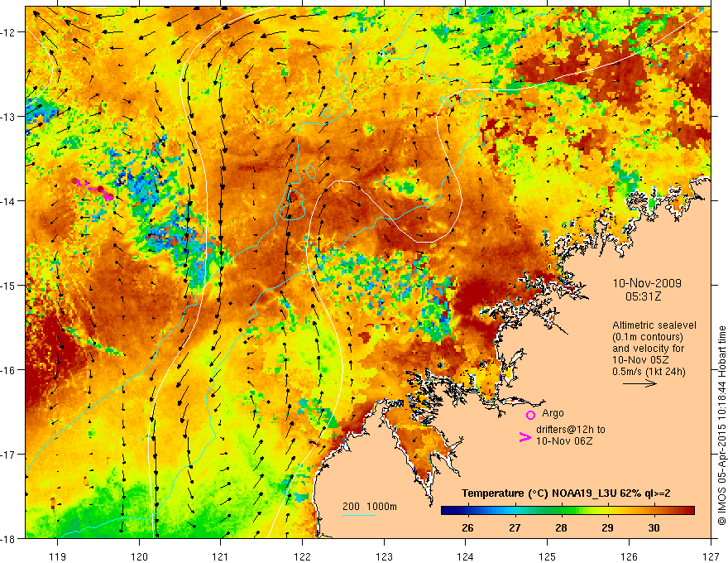Click the '10-Nov 06Z' drifter legend text
The height and width of the screenshot is (563, 728).
pyautogui.click(x=564, y=441)
